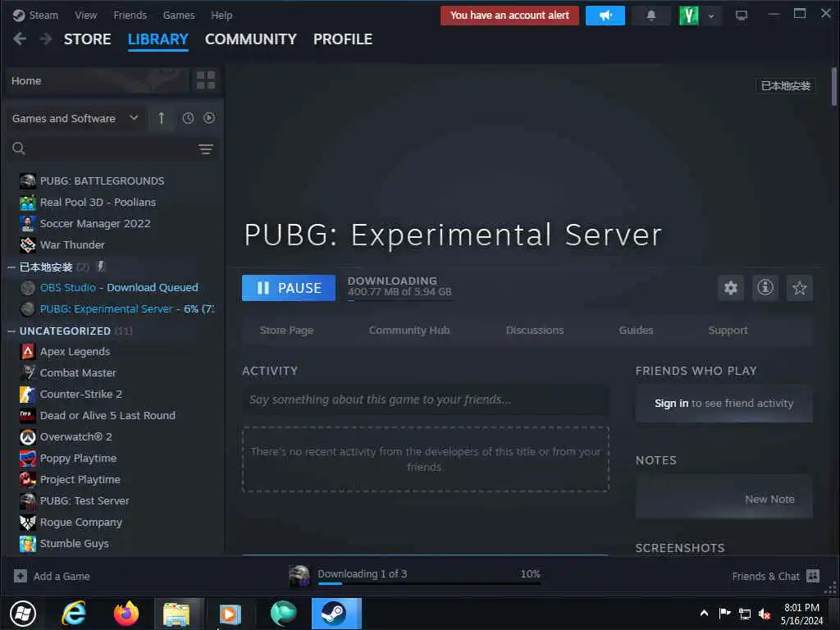The image size is (840, 630).
Task: Select OBS Studio Download Queued entry
Action: tap(119, 288)
